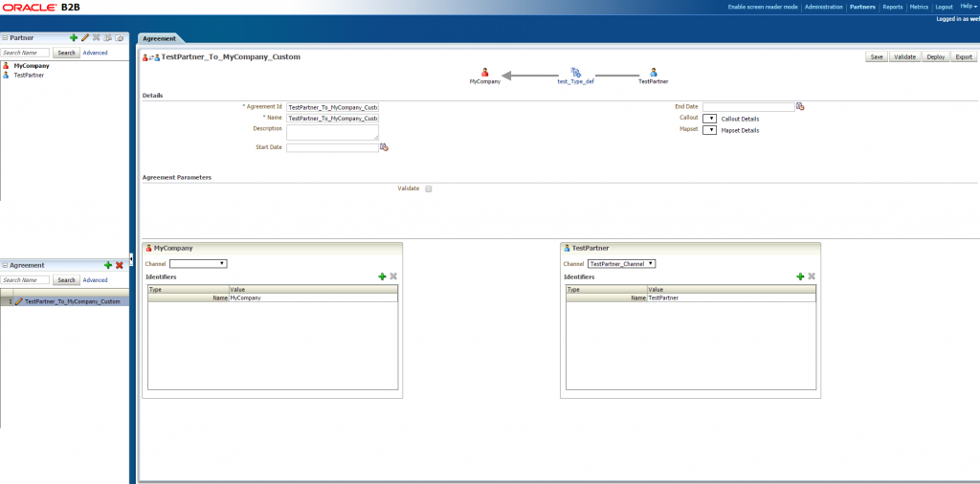
Task: Click the Logout link
Action: click(944, 7)
